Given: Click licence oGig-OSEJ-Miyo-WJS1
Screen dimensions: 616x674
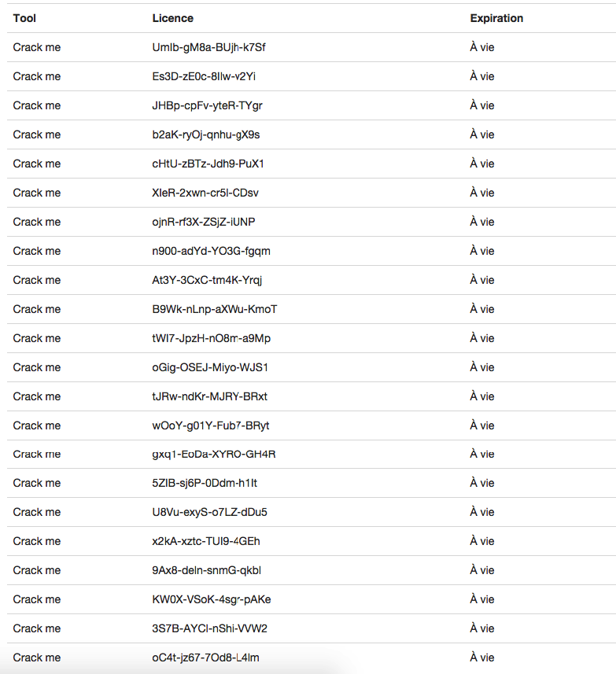Looking at the screenshot, I should (x=210, y=367).
